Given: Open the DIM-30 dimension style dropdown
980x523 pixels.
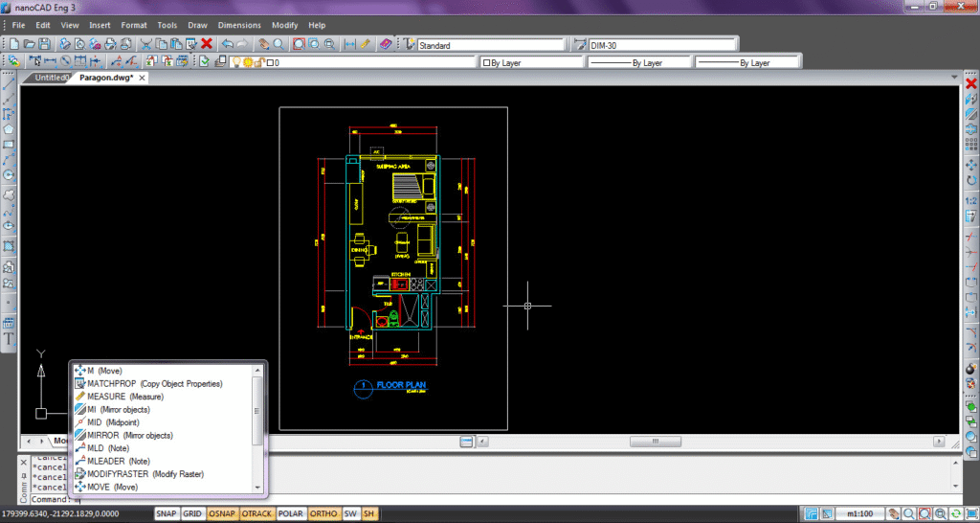Looking at the screenshot, I should coord(661,45).
